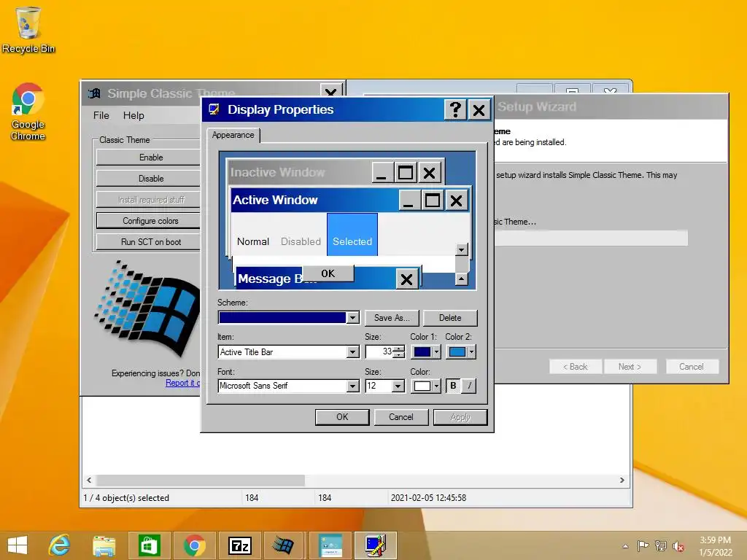Click the horizontal scrollbar thumb
Image resolution: width=747 pixels, height=560 pixels.
click(x=200, y=480)
